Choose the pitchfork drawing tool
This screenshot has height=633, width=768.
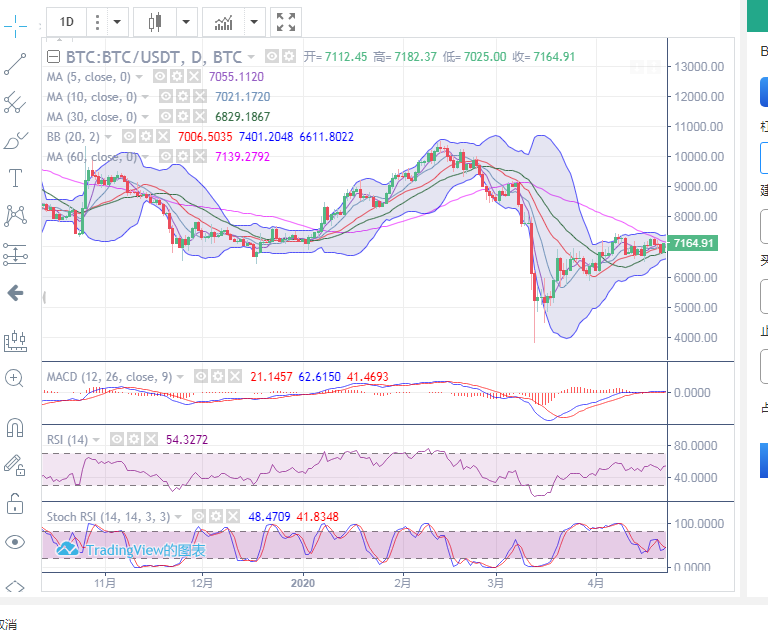pyautogui.click(x=14, y=101)
